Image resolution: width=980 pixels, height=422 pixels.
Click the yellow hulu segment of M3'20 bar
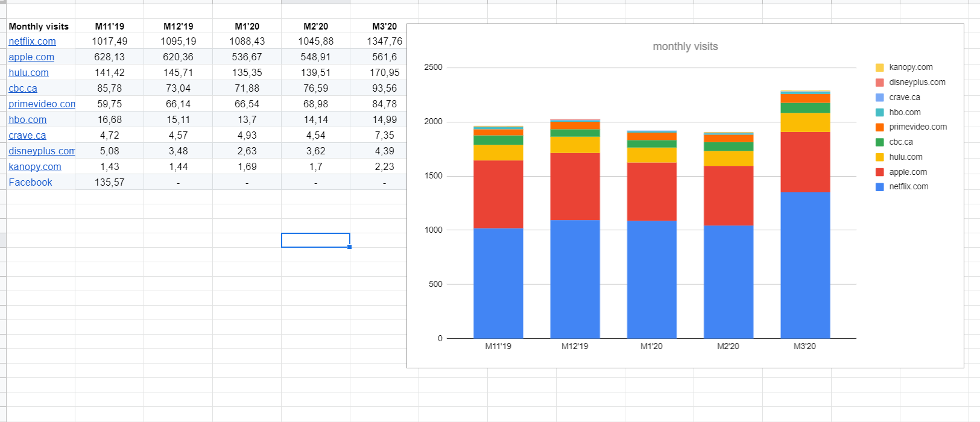(x=805, y=122)
